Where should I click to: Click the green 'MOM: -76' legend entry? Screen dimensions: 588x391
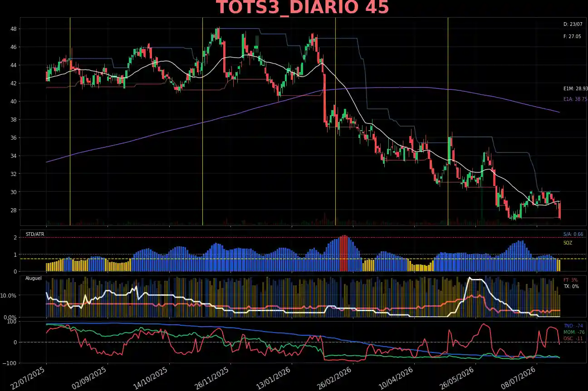[x=574, y=332]
